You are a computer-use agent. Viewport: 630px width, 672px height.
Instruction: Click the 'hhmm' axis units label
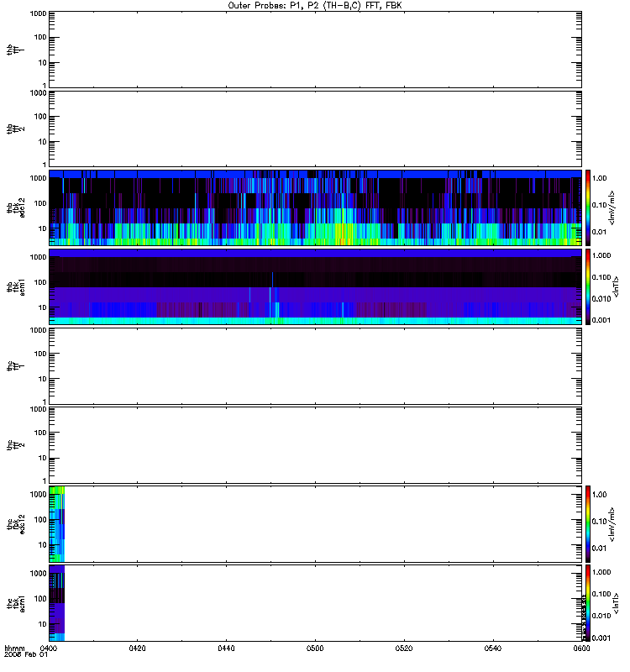coord(14,648)
